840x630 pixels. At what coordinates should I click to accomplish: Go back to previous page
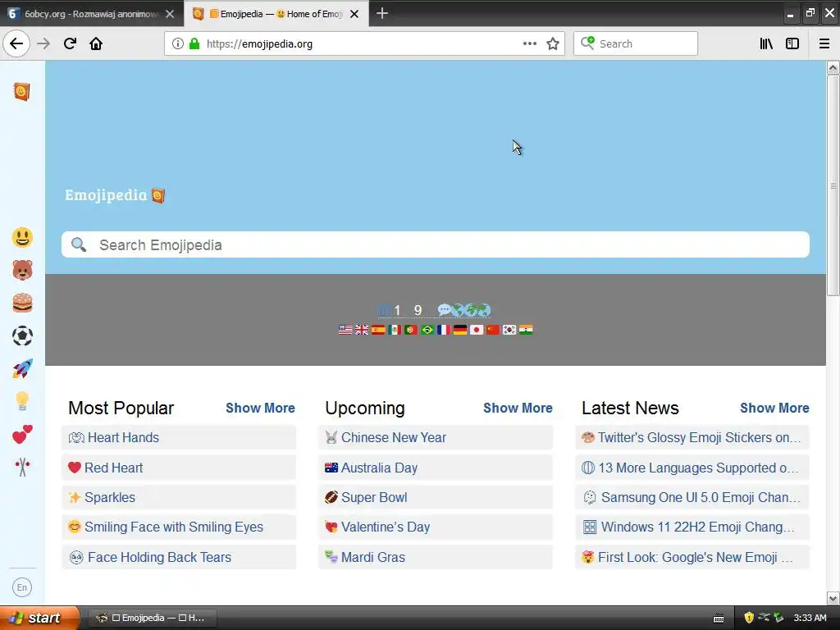coord(16,43)
